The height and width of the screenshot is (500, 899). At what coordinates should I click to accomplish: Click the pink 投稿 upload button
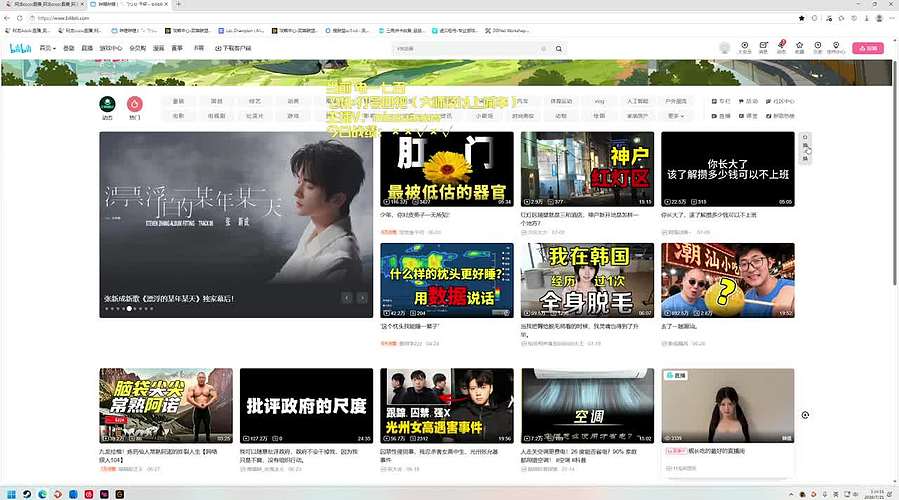(867, 48)
